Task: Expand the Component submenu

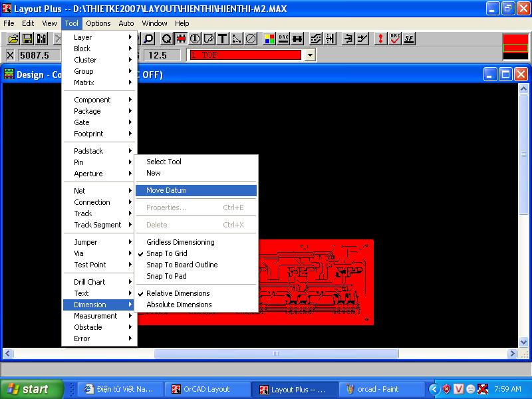Action: point(100,100)
